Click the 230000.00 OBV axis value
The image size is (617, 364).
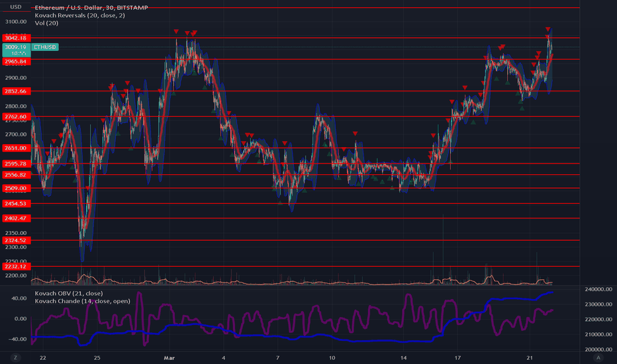coord(598,304)
